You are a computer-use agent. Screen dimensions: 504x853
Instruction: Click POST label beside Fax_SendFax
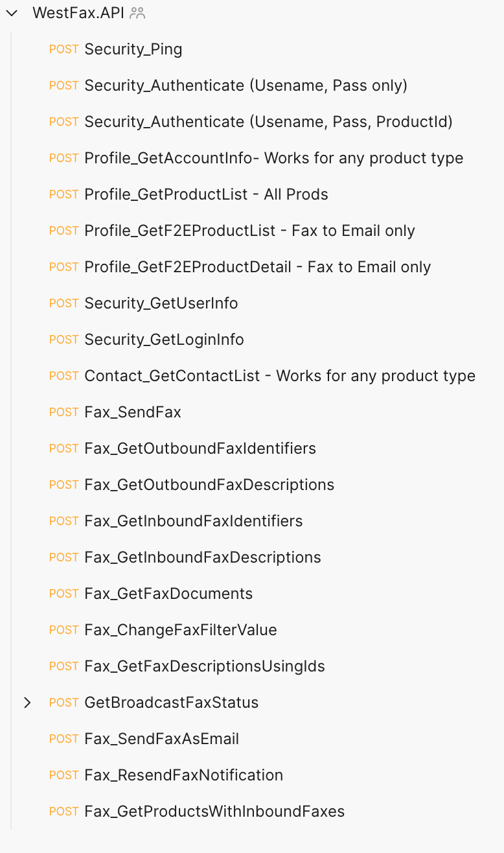(63, 412)
